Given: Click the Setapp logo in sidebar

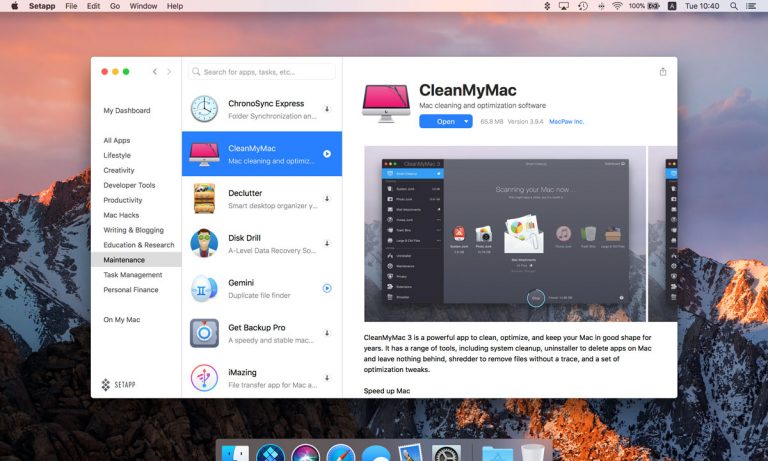Looking at the screenshot, I should tap(119, 385).
